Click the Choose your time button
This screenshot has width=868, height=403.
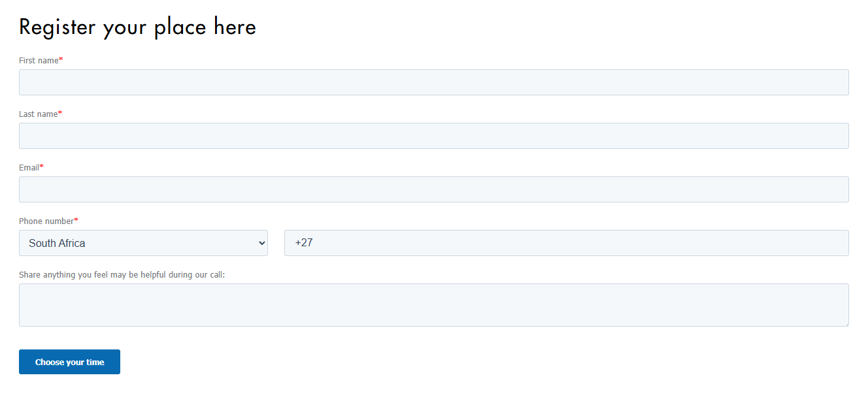pyautogui.click(x=69, y=362)
